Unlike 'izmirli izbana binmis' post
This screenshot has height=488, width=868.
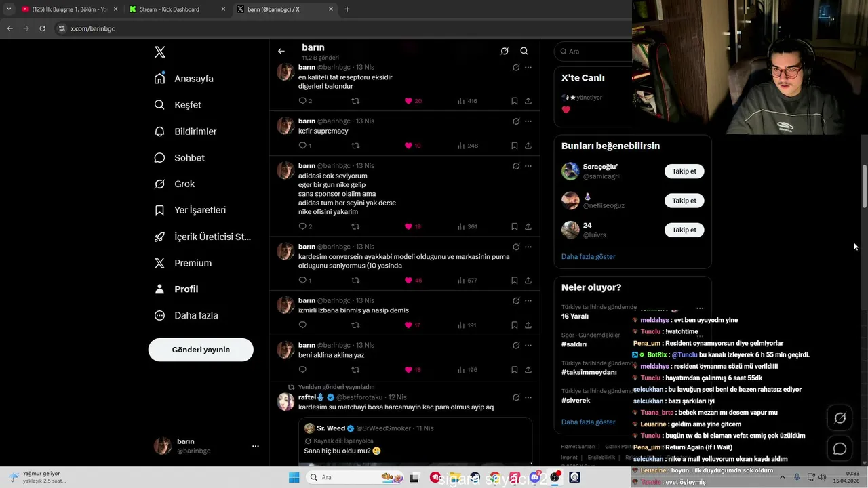coord(408,325)
